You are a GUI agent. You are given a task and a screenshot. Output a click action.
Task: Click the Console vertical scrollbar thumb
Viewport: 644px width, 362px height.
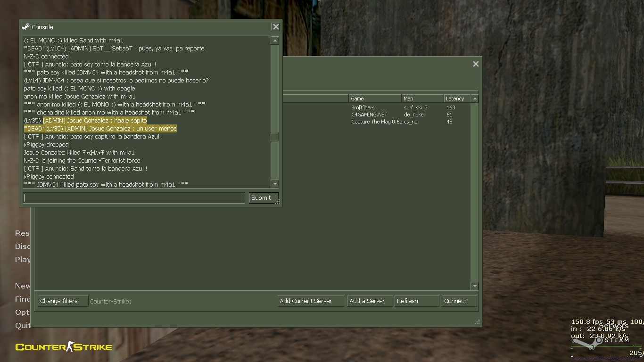pos(275,137)
